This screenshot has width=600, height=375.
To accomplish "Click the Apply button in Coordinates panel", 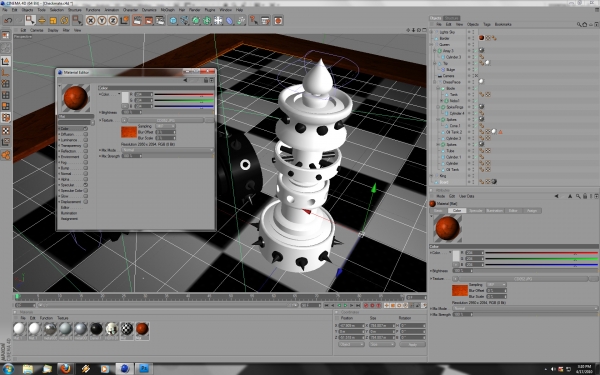I will pos(412,344).
